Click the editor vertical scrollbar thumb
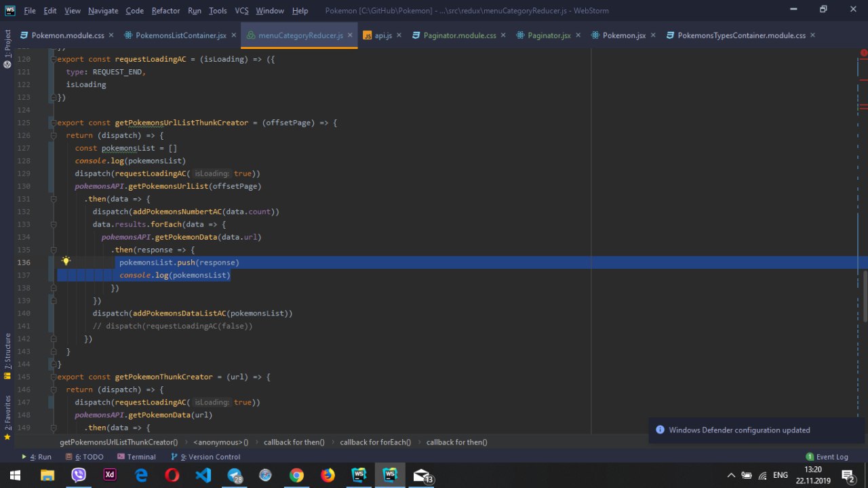 point(864,295)
